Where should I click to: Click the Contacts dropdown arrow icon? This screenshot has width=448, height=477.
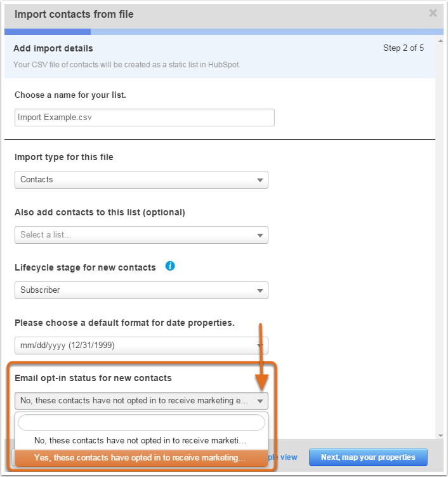pos(260,180)
